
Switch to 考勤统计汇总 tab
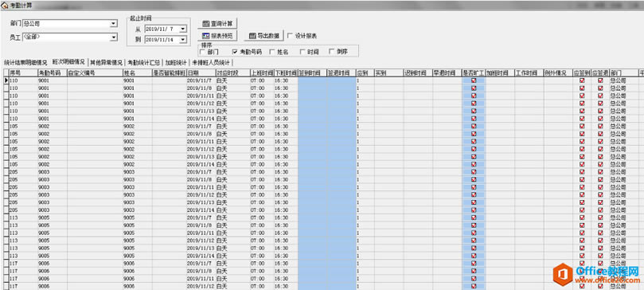coord(143,63)
